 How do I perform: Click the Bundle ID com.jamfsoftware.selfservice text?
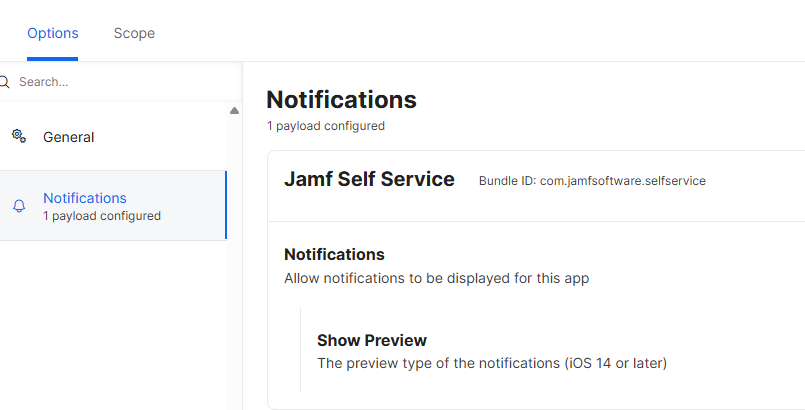pyautogui.click(x=592, y=181)
